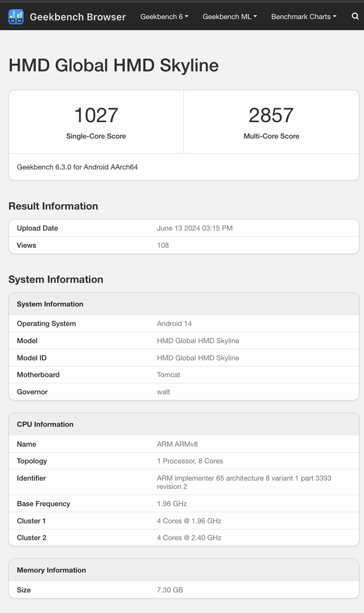364x613 pixels.
Task: Click the Geekbench 6.3.0 for Android AArch64 text
Action: 78,167
